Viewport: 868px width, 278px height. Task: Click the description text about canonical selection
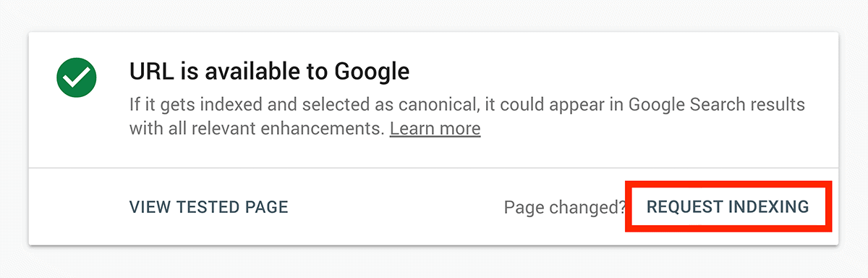tap(467, 117)
